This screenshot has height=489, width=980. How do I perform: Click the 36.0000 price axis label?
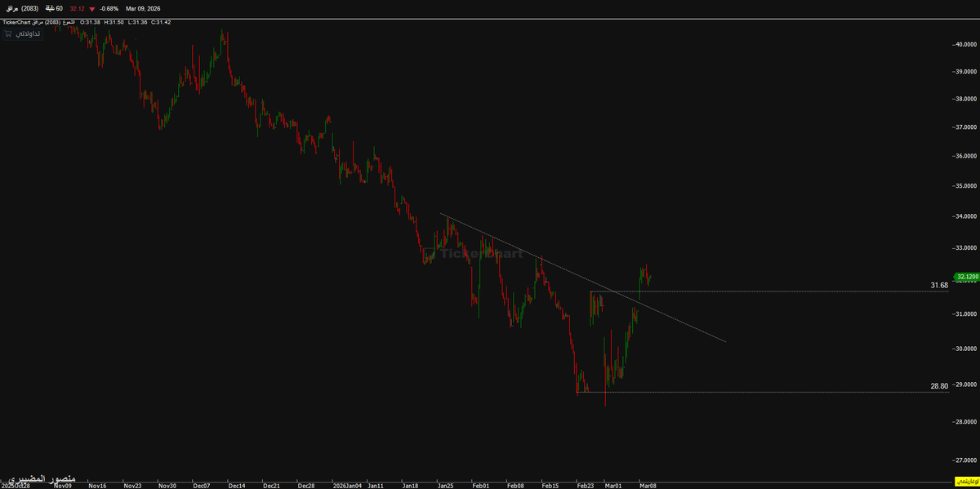965,156
